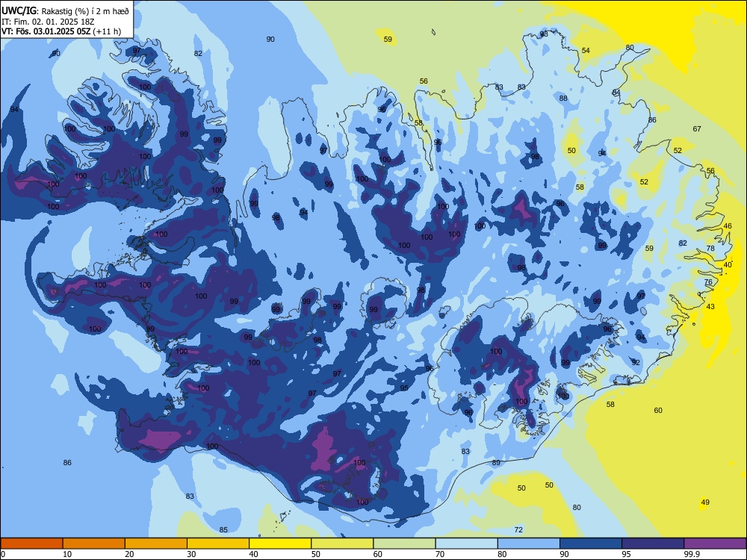Click the legend tick label '70'

pyautogui.click(x=440, y=554)
